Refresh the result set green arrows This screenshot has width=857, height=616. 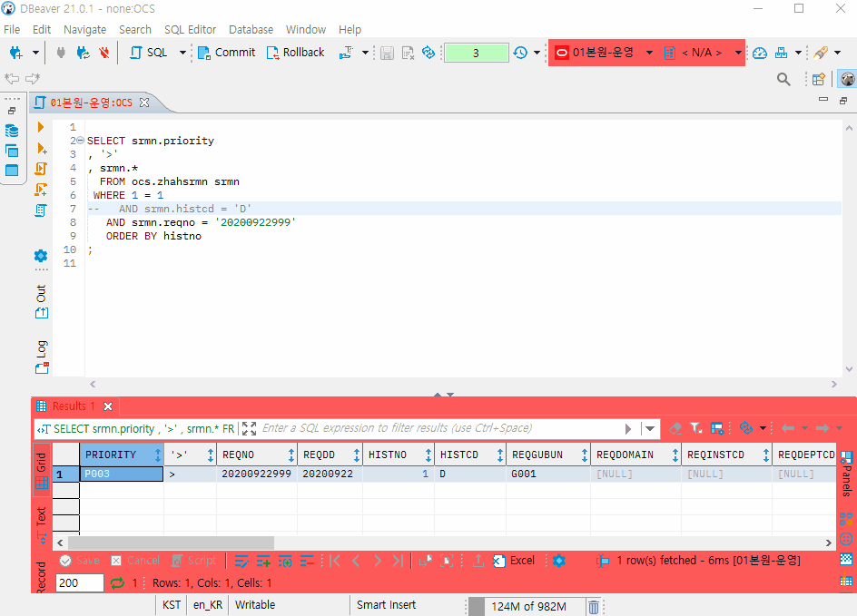117,582
